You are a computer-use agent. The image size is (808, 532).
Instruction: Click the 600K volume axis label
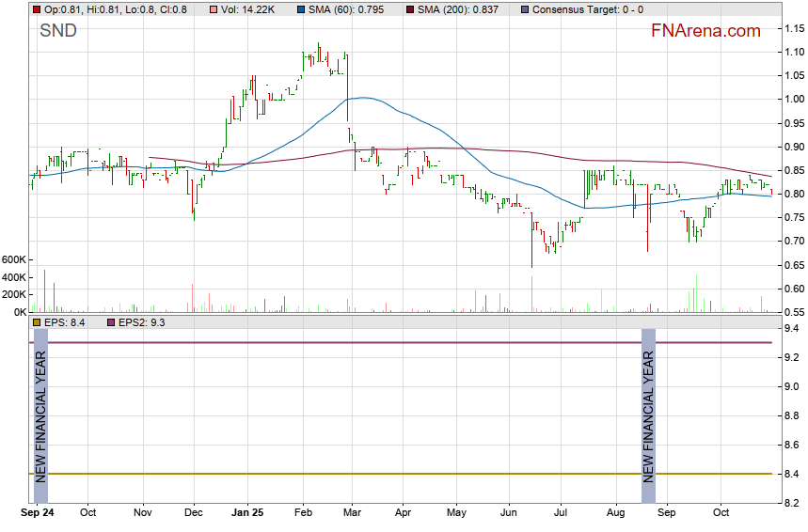point(13,259)
